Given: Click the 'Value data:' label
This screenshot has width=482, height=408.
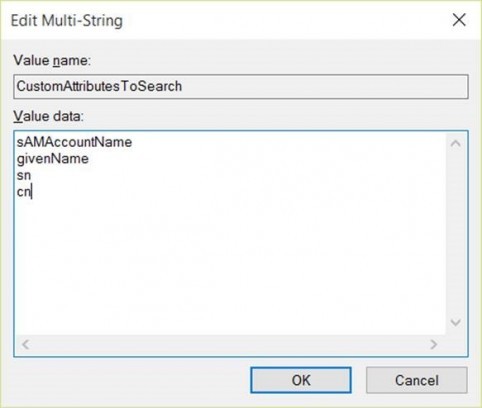Looking at the screenshot, I should [x=49, y=116].
